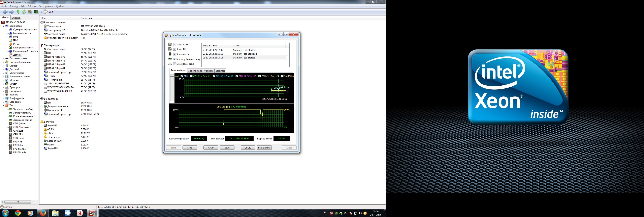This screenshot has width=644, height=217.
Task: Click the back navigation arrow in toolbar
Action: [x=5, y=12]
